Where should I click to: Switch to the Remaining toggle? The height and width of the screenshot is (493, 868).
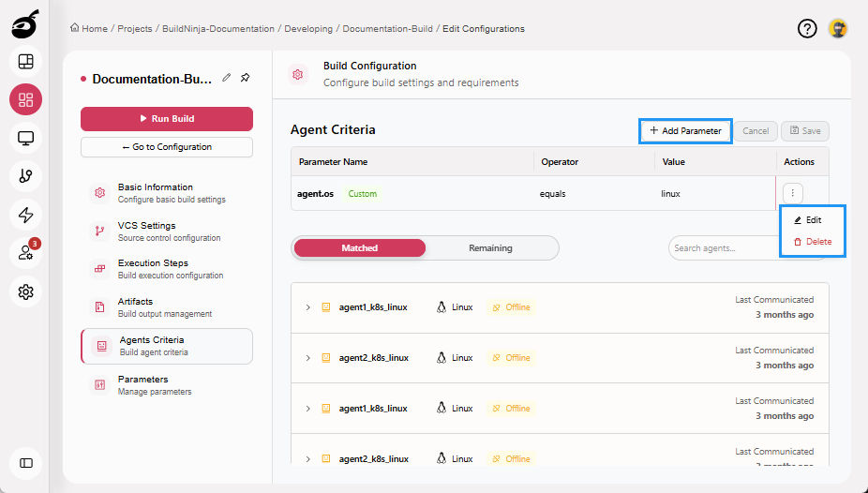click(x=490, y=247)
